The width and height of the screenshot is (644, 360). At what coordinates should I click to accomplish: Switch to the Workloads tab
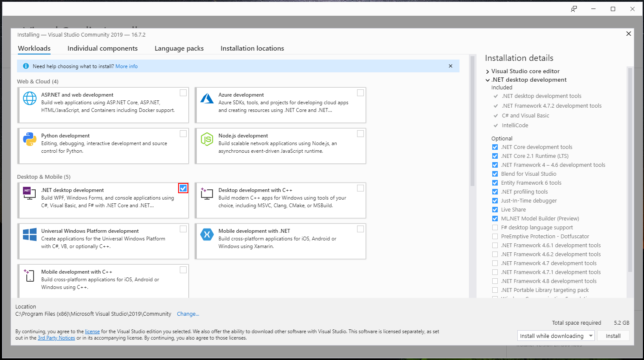[34, 49]
